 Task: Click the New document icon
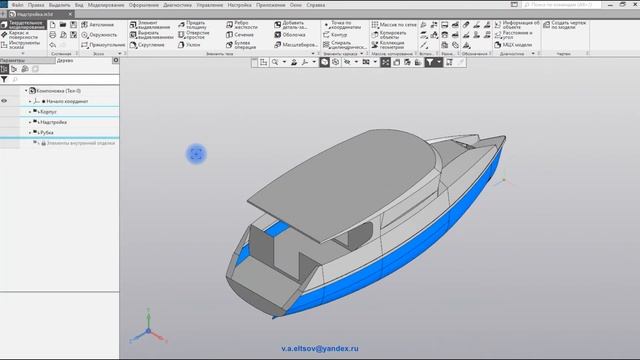(x=53, y=25)
